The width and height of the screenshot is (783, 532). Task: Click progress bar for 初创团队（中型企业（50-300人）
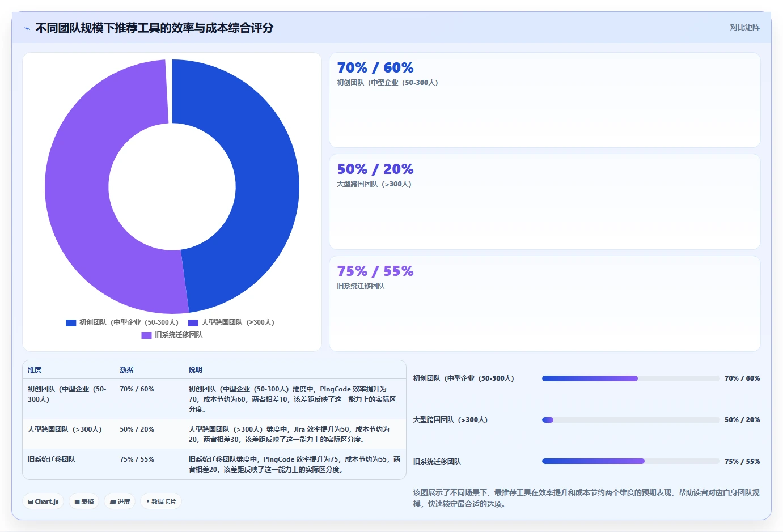pyautogui.click(x=630, y=378)
